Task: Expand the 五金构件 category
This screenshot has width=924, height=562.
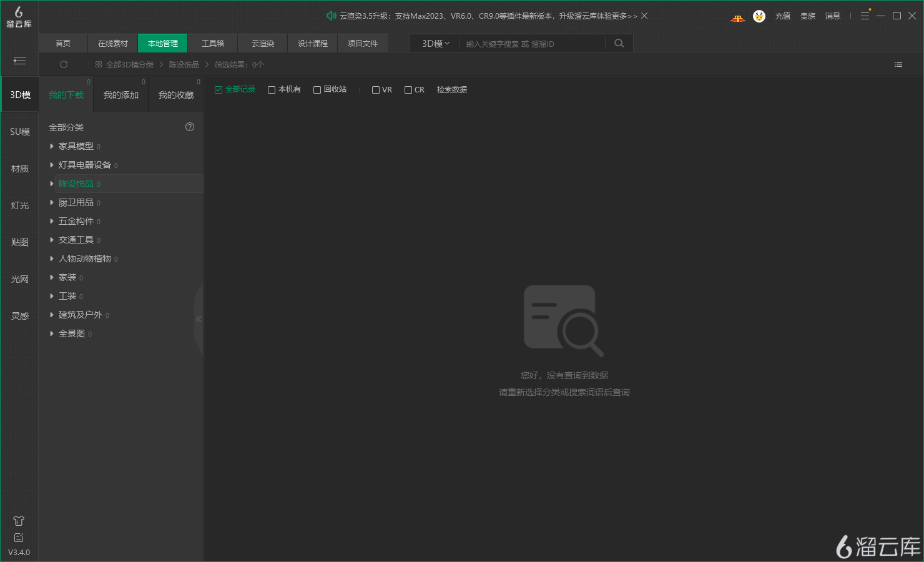Action: (x=52, y=221)
